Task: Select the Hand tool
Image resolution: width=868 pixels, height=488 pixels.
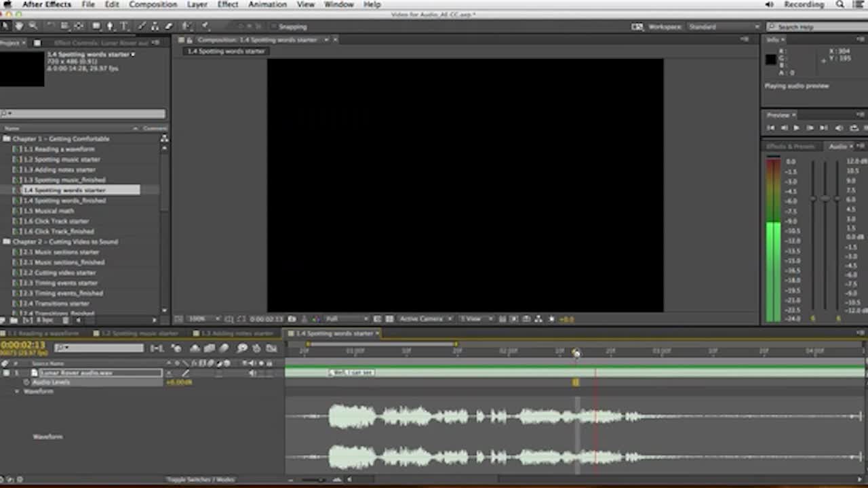Action: pos(19,26)
